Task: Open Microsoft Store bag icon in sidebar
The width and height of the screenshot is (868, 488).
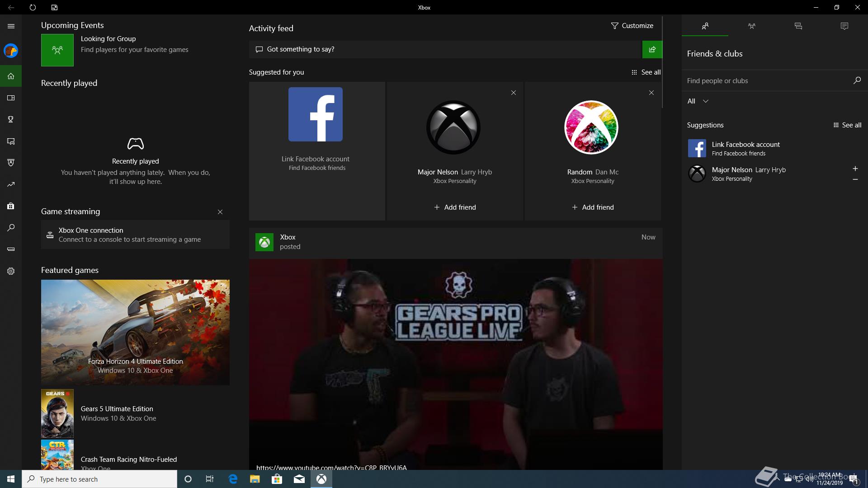Action: [x=11, y=206]
